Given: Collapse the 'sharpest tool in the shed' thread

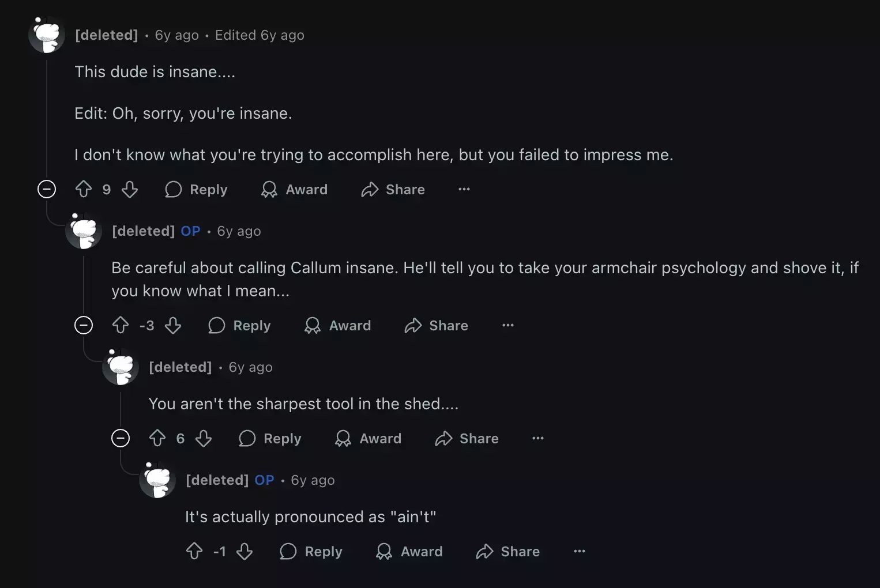Looking at the screenshot, I should 121,438.
